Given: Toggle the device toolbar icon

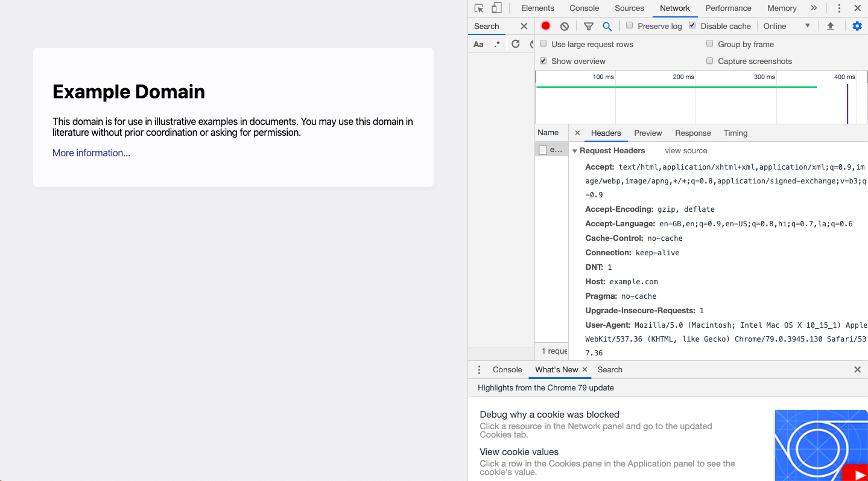Looking at the screenshot, I should click(x=496, y=8).
